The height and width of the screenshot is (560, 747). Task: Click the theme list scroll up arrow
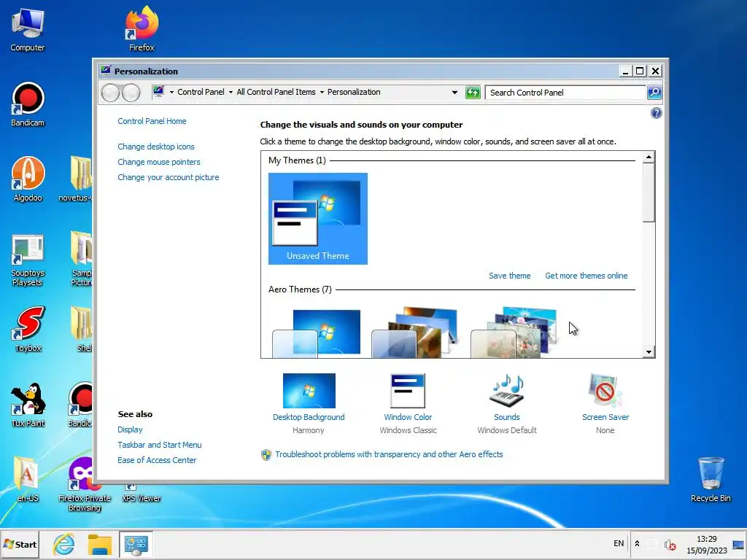pyautogui.click(x=649, y=157)
